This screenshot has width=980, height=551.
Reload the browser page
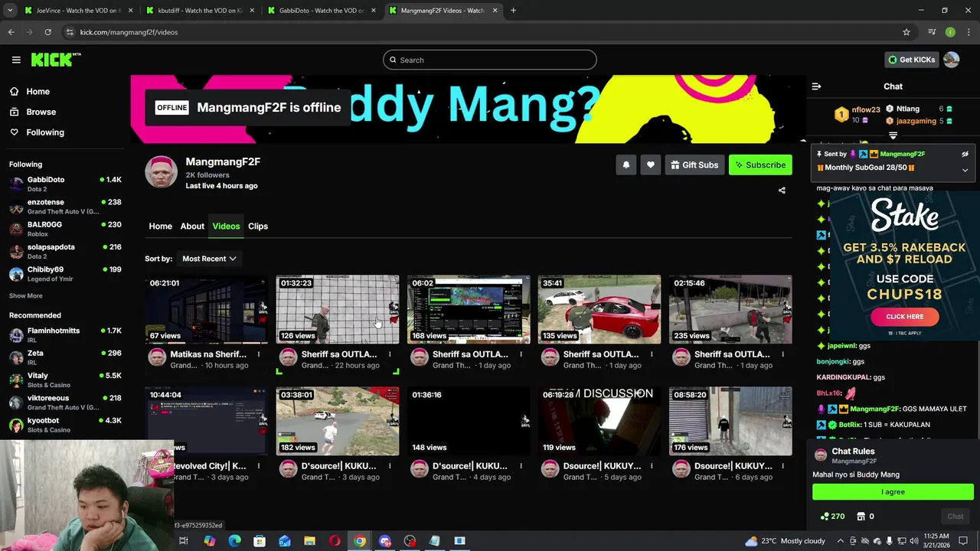(x=47, y=32)
